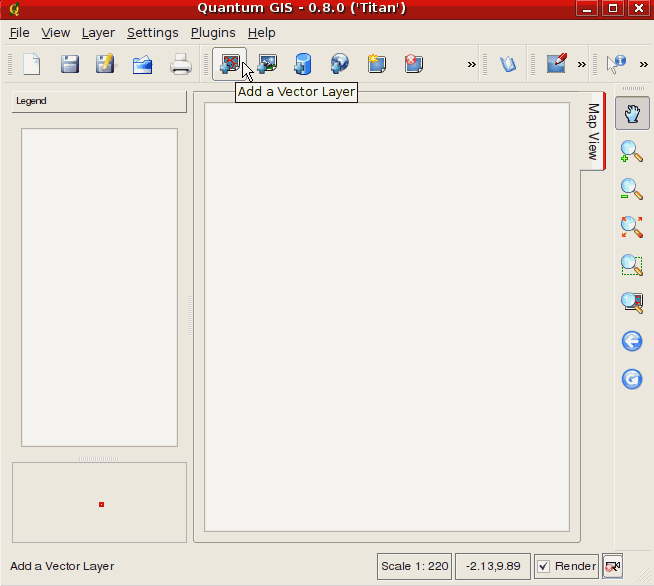Click the New Vector Layer star icon

[x=377, y=64]
